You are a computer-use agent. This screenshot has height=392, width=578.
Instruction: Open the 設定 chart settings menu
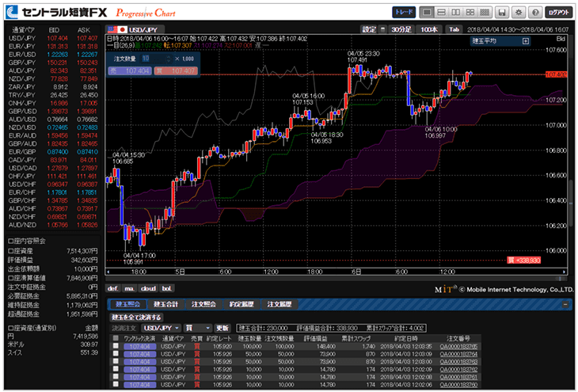coord(369,29)
